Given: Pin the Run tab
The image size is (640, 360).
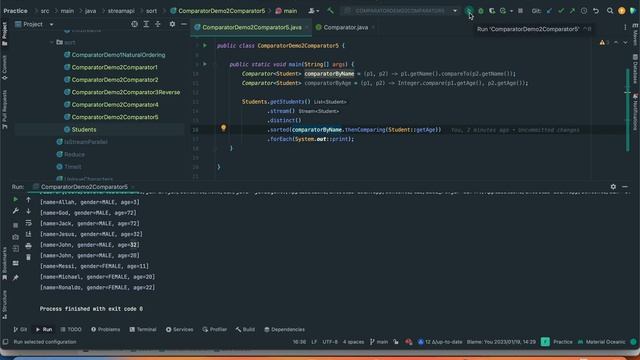Looking at the screenshot, I should point(16,278).
